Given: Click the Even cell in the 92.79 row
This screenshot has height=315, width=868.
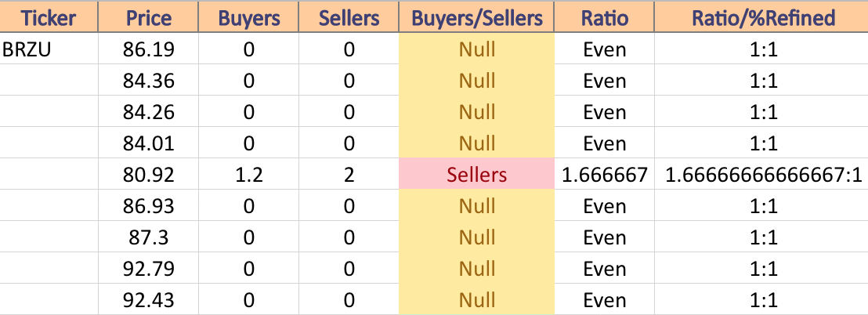Looking at the screenshot, I should click(605, 269).
